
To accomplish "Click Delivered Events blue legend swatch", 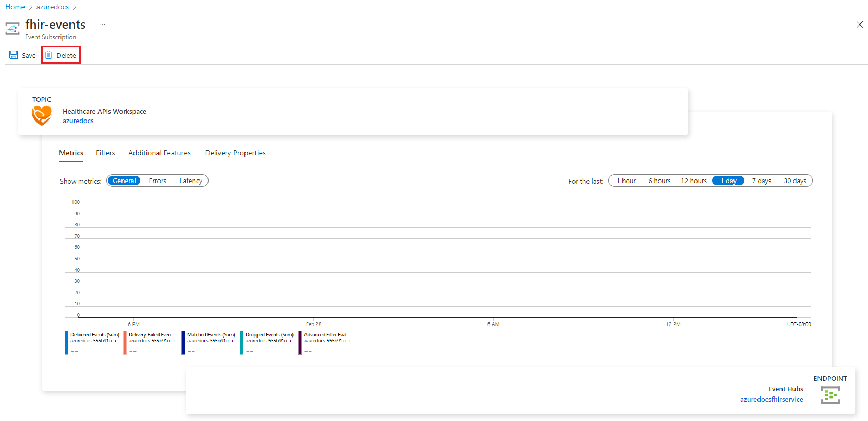I will tap(66, 342).
